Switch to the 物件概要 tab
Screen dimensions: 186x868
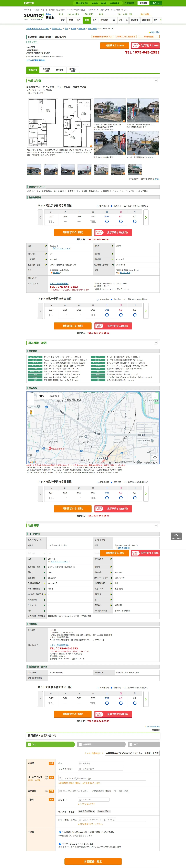59,70
